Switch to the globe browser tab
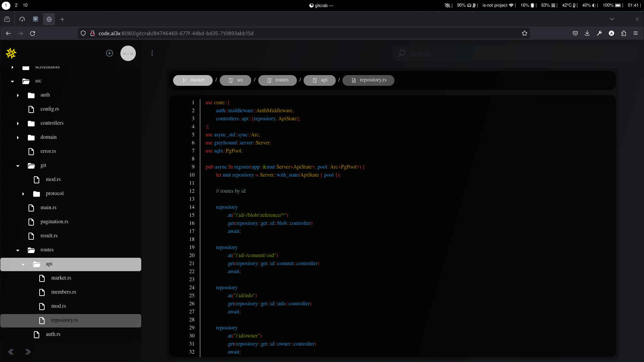This screenshot has height=362, width=644. click(49, 19)
